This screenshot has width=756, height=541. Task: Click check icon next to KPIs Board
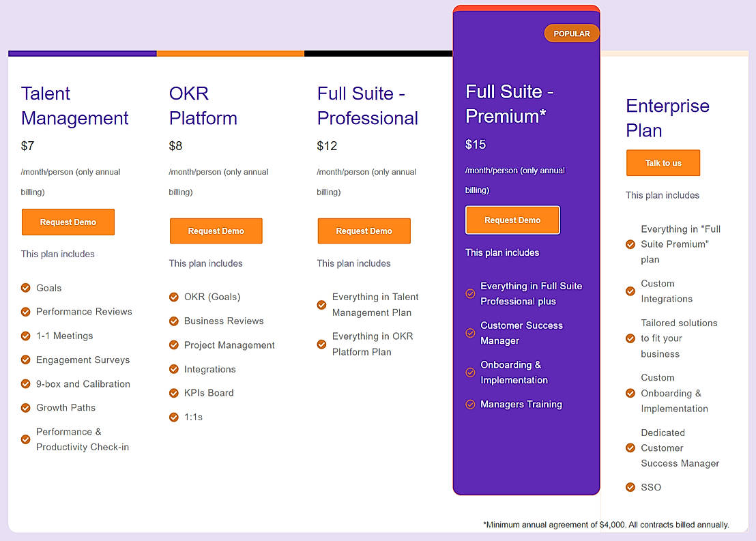pyautogui.click(x=173, y=393)
